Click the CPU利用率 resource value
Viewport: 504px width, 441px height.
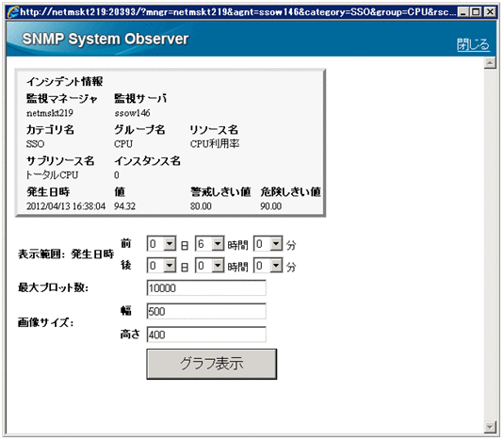click(215, 143)
